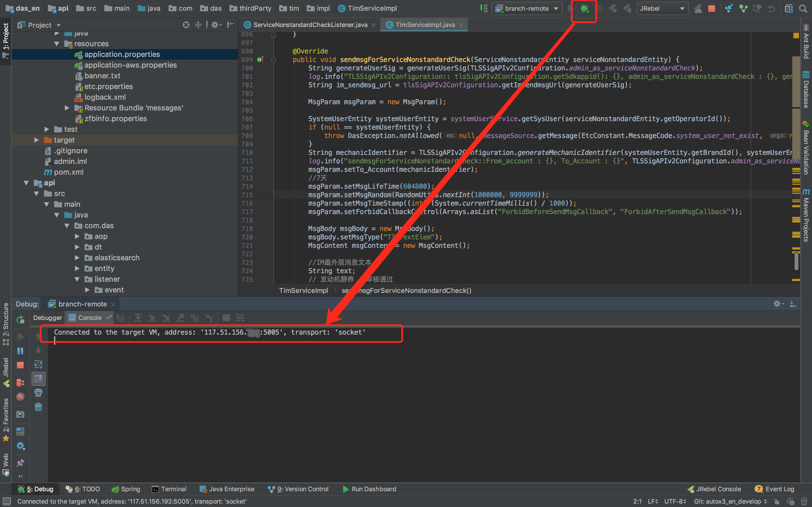Open the branch-remote run configuration dropdown
This screenshot has height=507, width=812.
click(x=527, y=9)
